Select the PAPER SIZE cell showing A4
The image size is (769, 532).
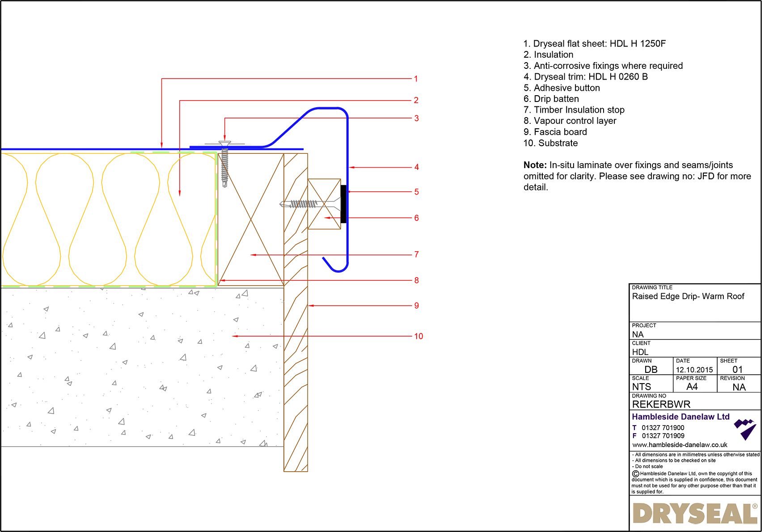coord(692,387)
